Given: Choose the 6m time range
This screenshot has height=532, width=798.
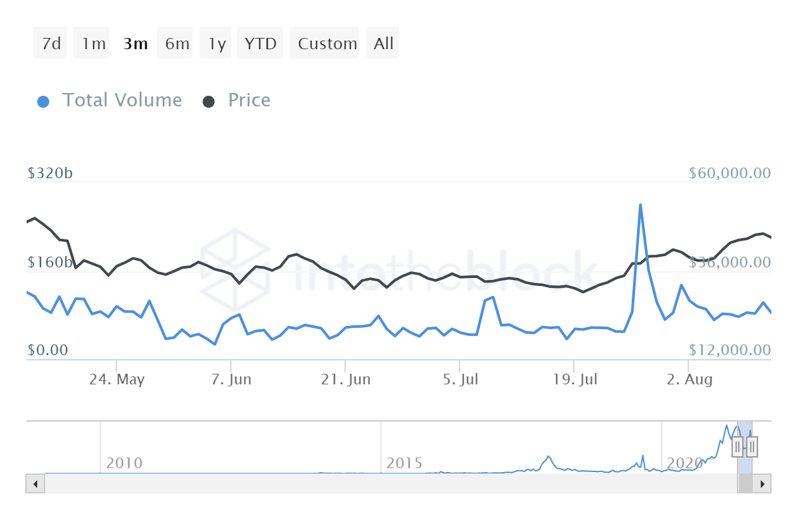Looking at the screenshot, I should 176,43.
